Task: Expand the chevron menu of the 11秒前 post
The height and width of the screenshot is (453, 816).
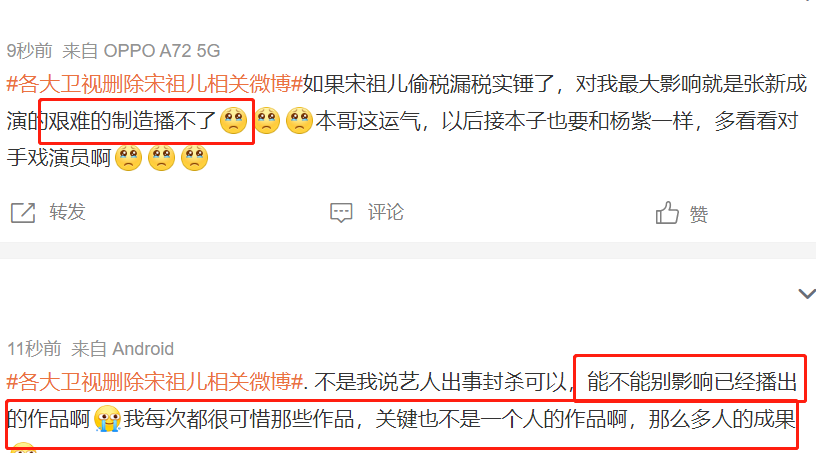Action: [x=807, y=294]
